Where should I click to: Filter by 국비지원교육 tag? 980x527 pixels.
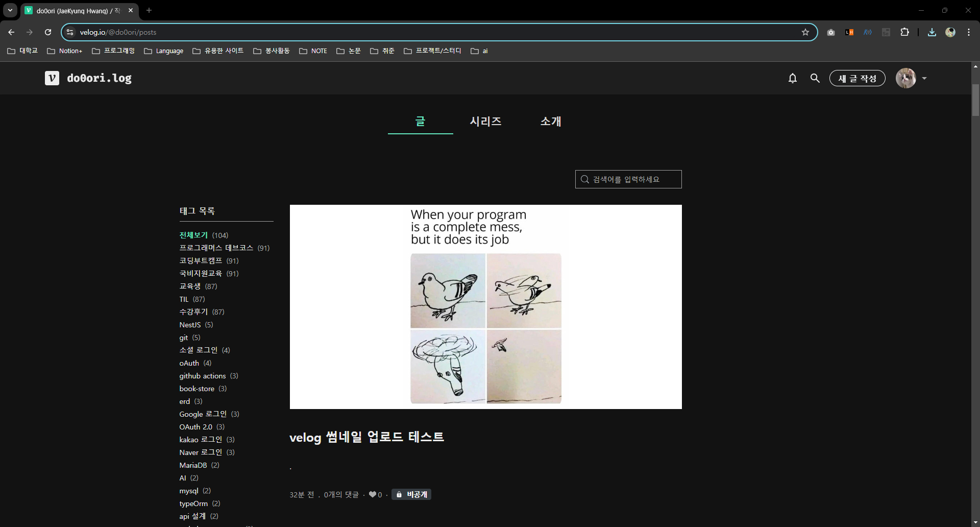coord(201,273)
